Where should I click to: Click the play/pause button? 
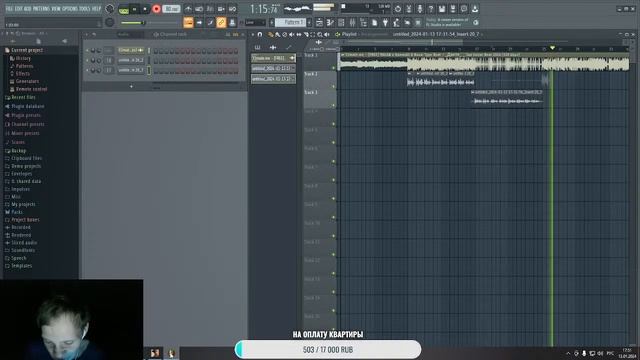[134, 9]
